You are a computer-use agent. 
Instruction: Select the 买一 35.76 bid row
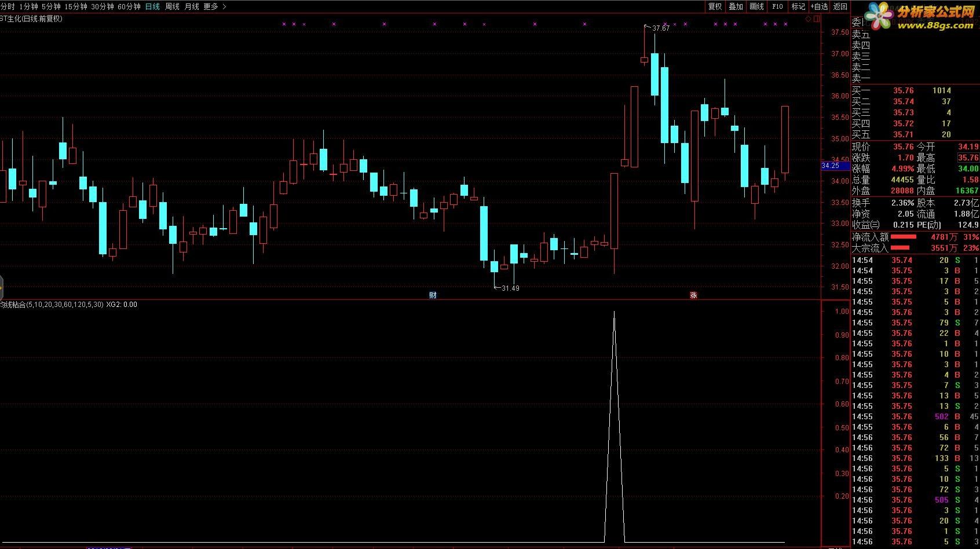coord(915,90)
